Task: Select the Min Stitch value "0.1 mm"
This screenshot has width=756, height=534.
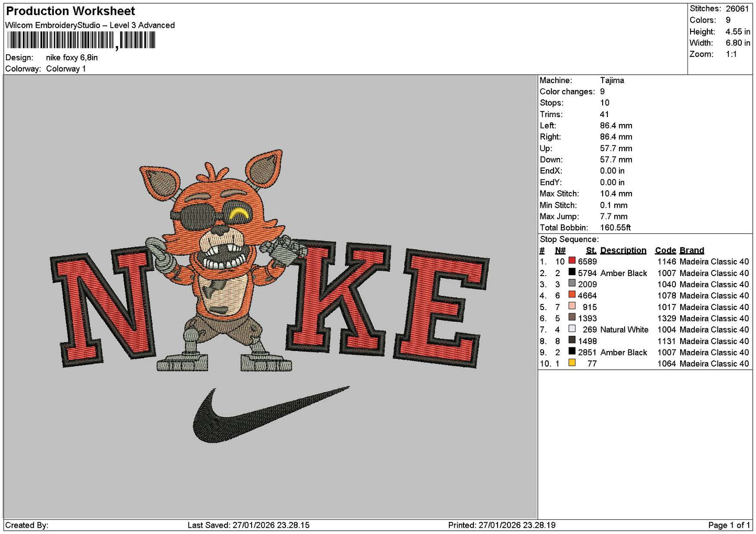Action: coord(614,205)
